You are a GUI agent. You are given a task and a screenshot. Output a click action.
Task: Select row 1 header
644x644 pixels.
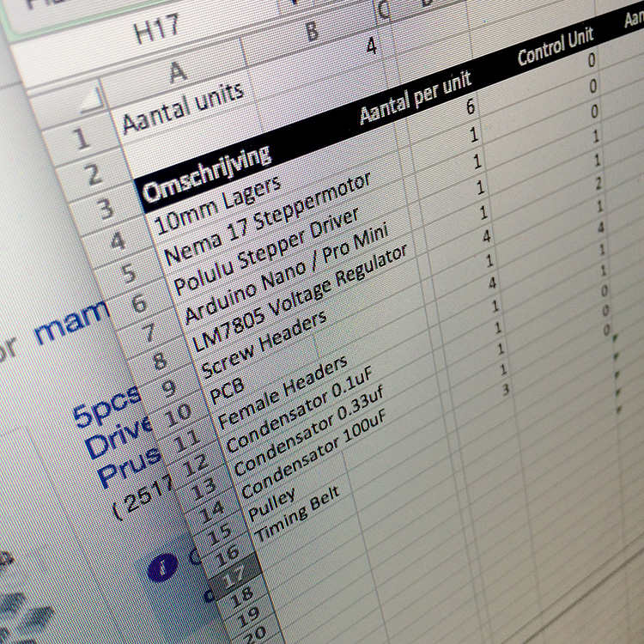click(x=82, y=137)
